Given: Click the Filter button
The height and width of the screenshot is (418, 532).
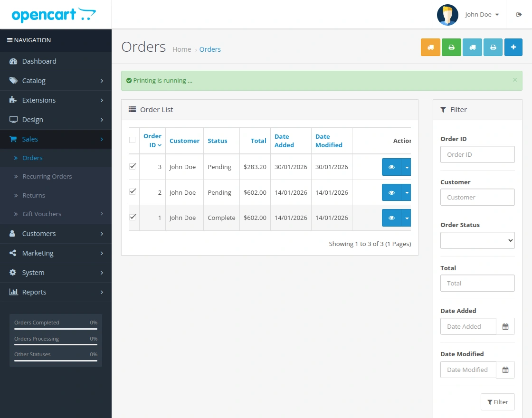Looking at the screenshot, I should pos(497,402).
